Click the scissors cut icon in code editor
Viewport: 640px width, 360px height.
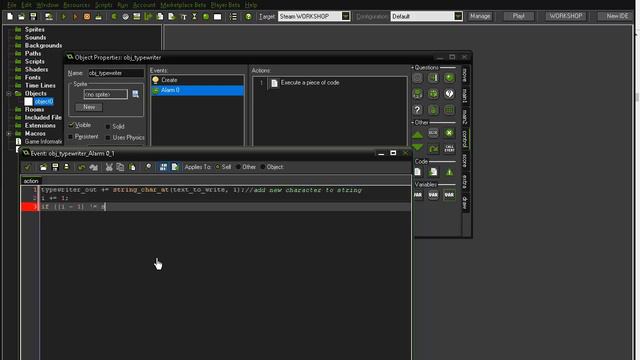click(109, 167)
